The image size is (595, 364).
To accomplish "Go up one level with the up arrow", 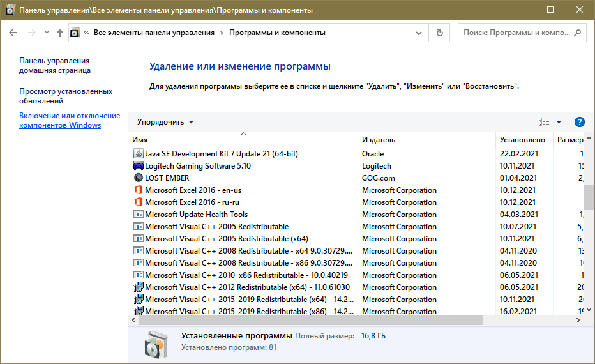I will point(60,33).
